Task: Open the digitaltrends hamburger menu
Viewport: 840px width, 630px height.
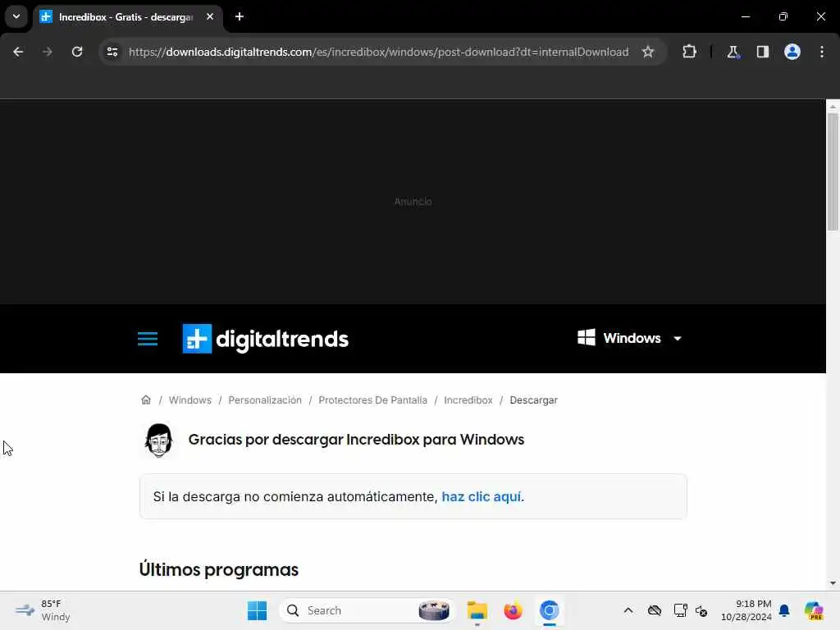Action: coord(148,339)
